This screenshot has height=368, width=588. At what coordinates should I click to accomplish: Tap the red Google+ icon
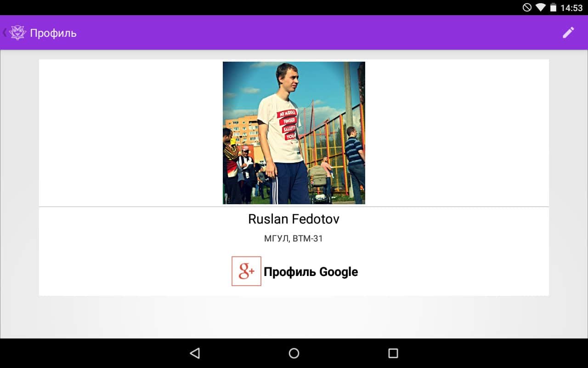pos(246,271)
